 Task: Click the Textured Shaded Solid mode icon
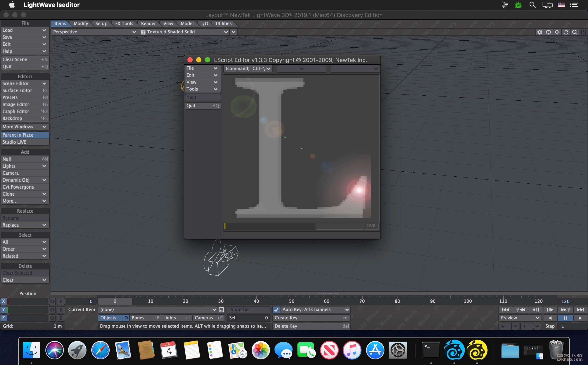[x=143, y=32]
